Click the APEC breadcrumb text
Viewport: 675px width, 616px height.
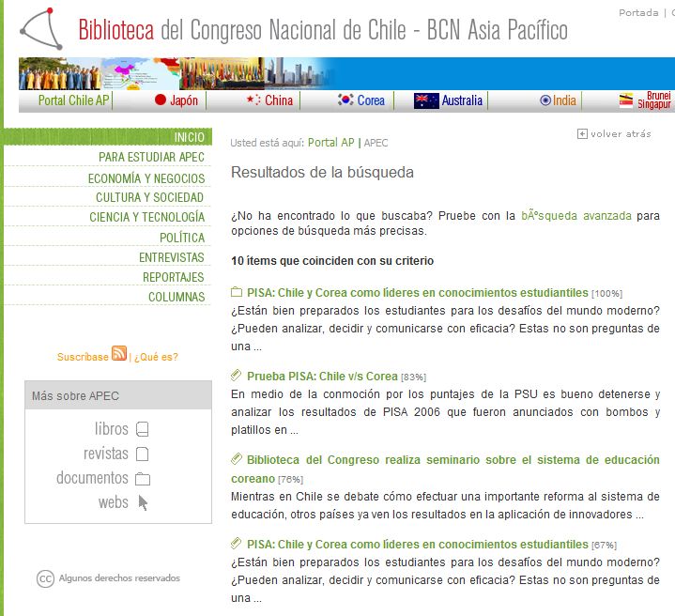[376, 143]
